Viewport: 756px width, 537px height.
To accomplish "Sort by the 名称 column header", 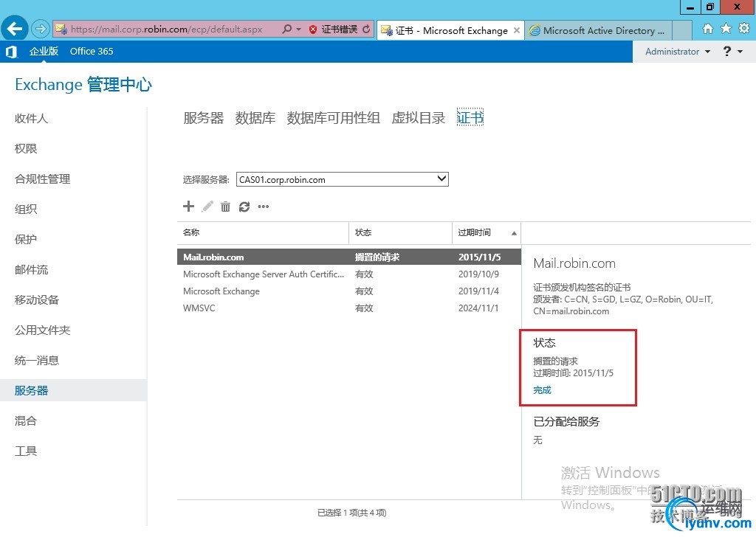I will click(x=263, y=232).
